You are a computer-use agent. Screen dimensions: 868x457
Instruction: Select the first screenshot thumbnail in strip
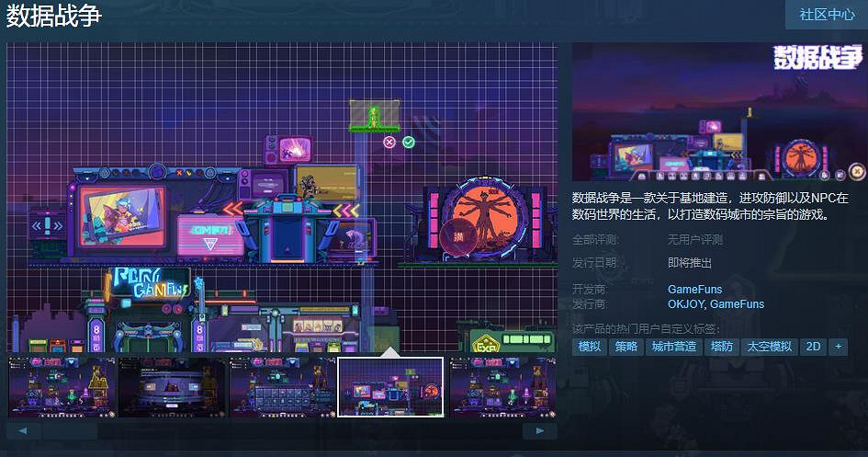62,387
